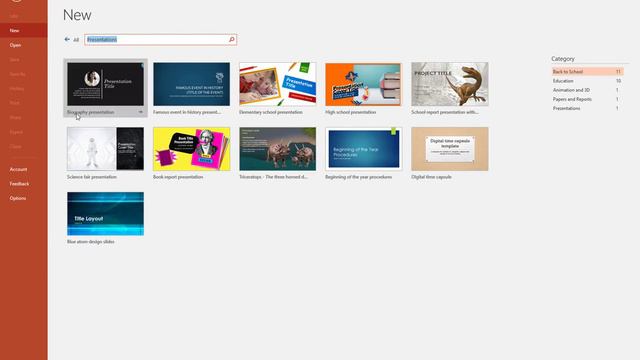The width and height of the screenshot is (640, 360).
Task: Click the 'Elementary school presentation' caption
Action: [x=271, y=112]
